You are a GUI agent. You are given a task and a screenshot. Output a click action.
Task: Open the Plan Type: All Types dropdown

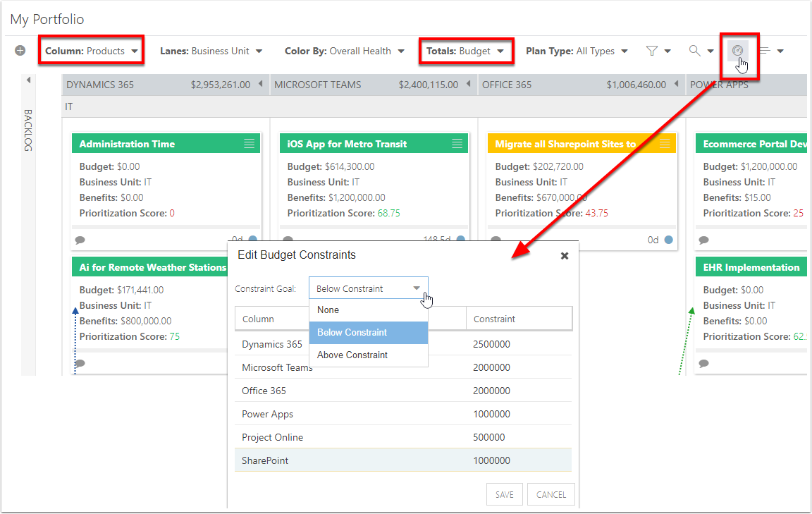pos(577,51)
